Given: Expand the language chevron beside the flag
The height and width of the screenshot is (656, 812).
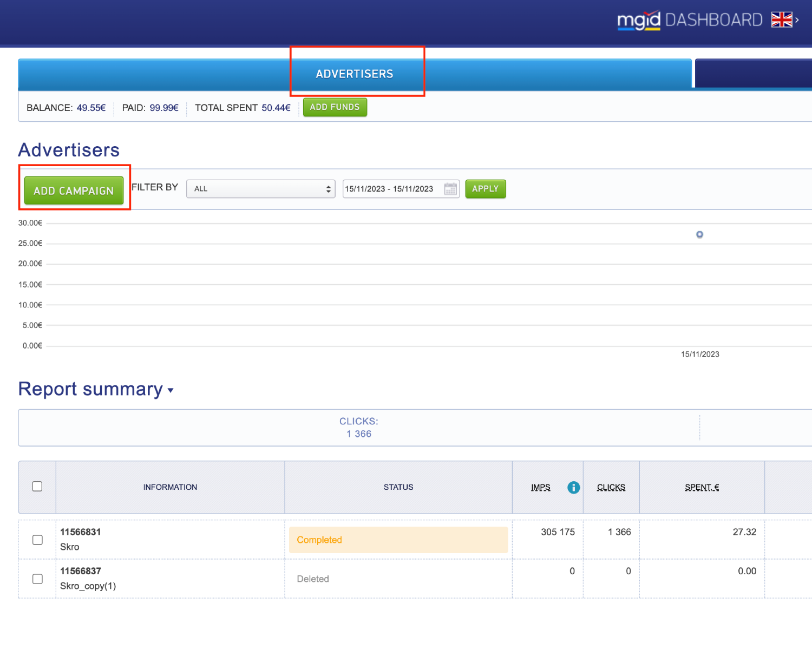Looking at the screenshot, I should click(797, 19).
